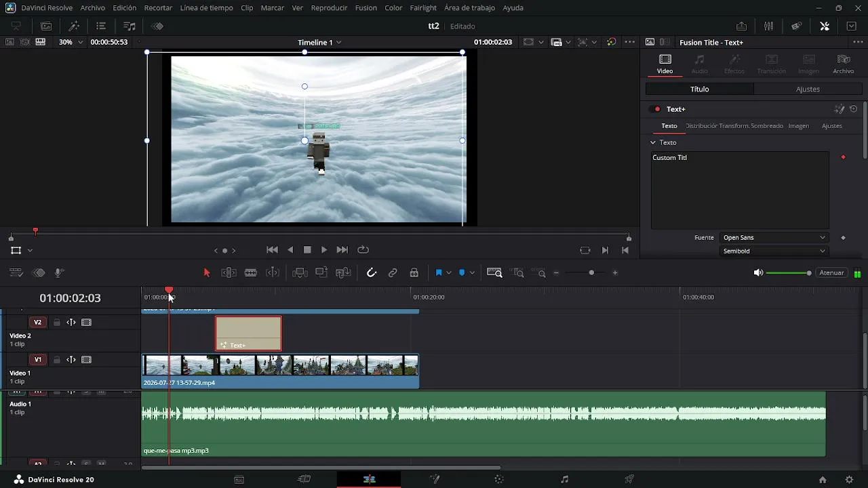The image size is (868, 488).
Task: Adjust the monitor volume slider
Action: click(x=789, y=272)
